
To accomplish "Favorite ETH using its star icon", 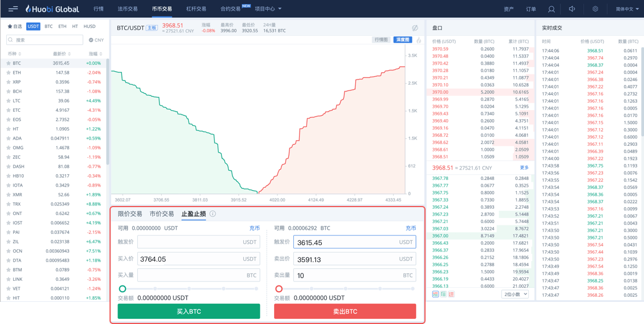I will click(x=9, y=73).
